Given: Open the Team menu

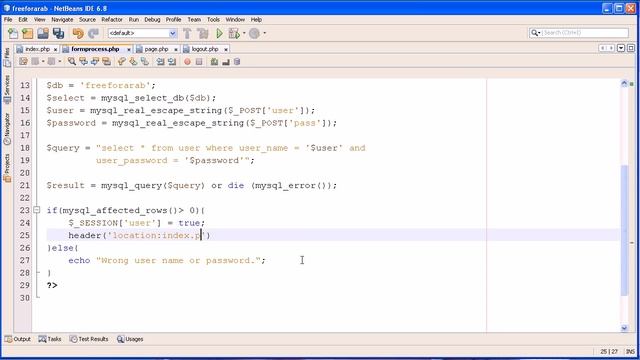Looking at the screenshot, I should (x=194, y=20).
